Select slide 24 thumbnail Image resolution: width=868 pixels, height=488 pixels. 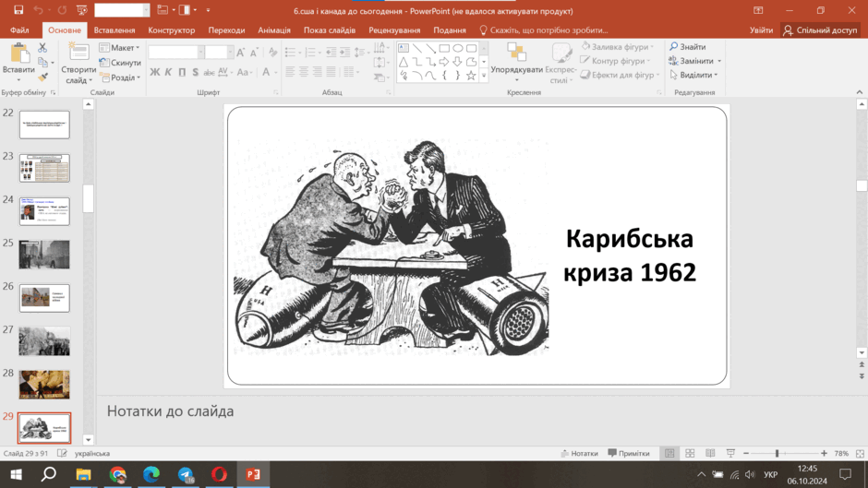(44, 211)
